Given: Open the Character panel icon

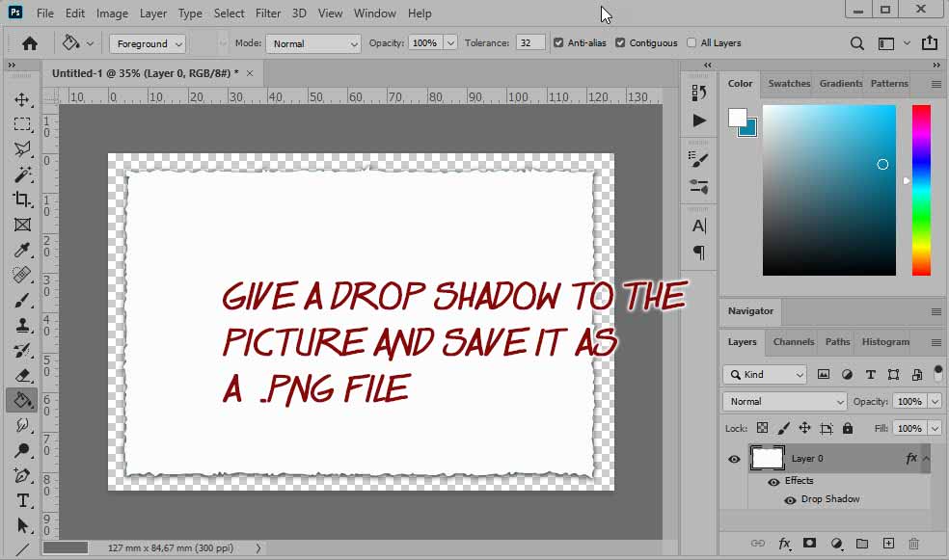Looking at the screenshot, I should [x=699, y=226].
